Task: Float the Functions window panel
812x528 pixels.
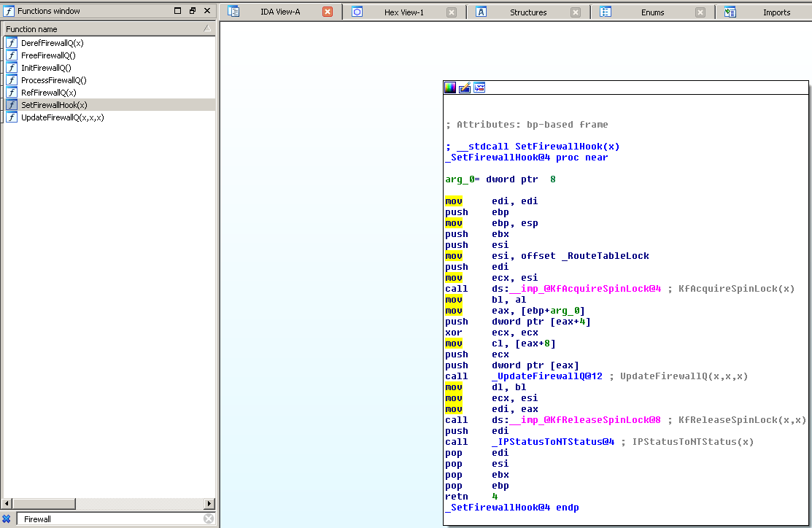Action: click(x=193, y=11)
